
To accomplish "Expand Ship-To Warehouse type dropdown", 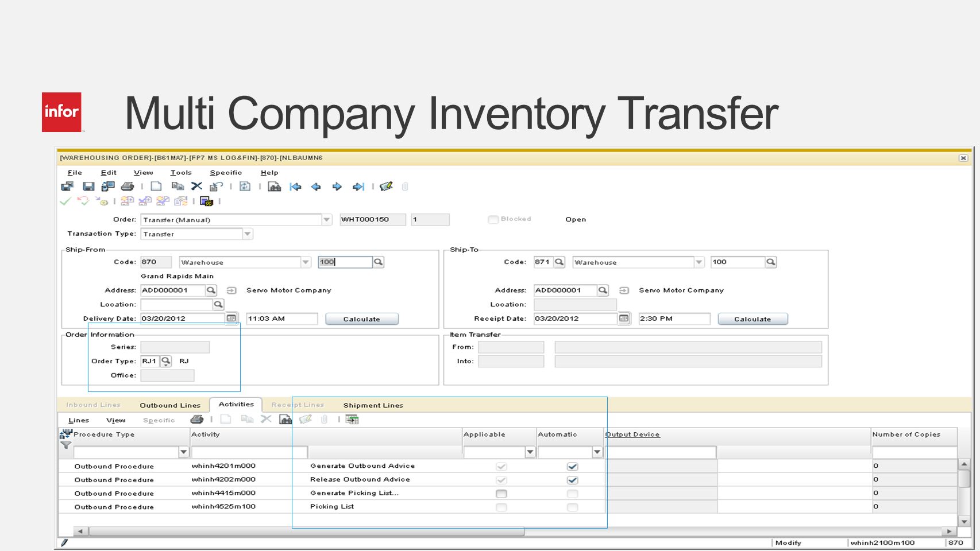I will click(699, 262).
